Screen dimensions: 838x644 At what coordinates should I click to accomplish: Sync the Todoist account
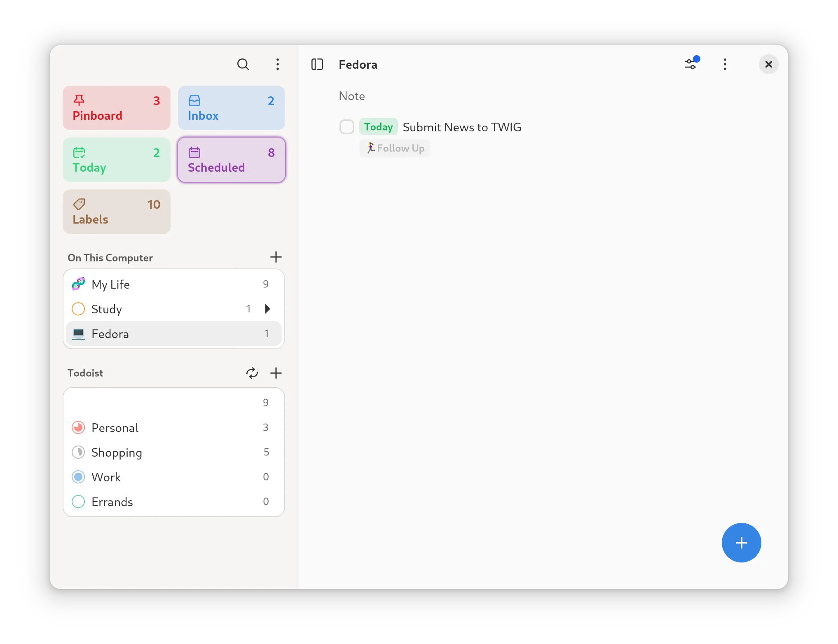point(252,373)
